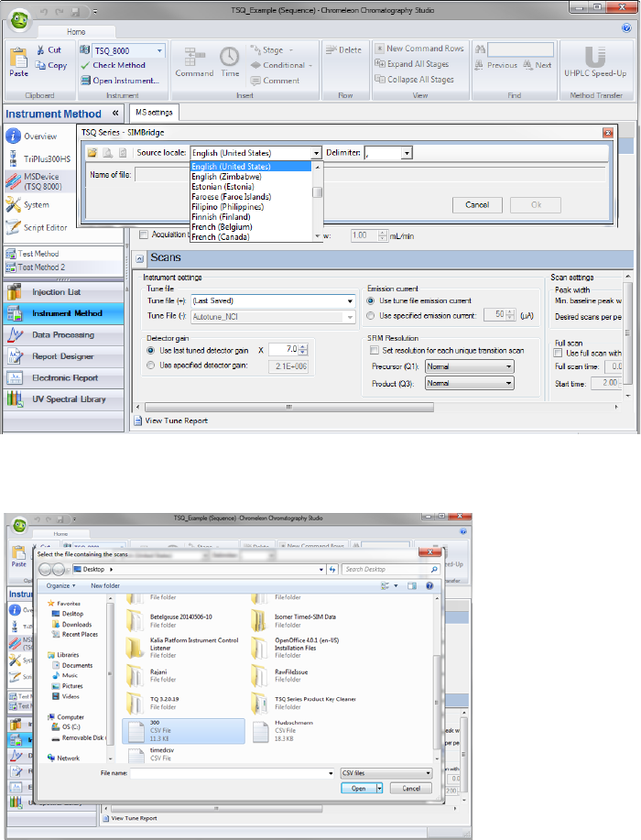
Task: Click the Chromeleon application logo in top window
Action: (x=20, y=20)
